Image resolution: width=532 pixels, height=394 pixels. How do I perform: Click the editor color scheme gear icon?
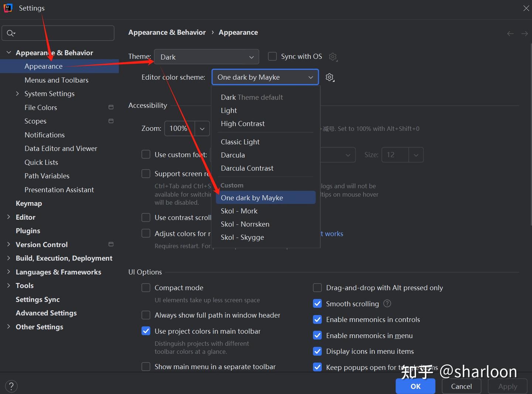330,77
